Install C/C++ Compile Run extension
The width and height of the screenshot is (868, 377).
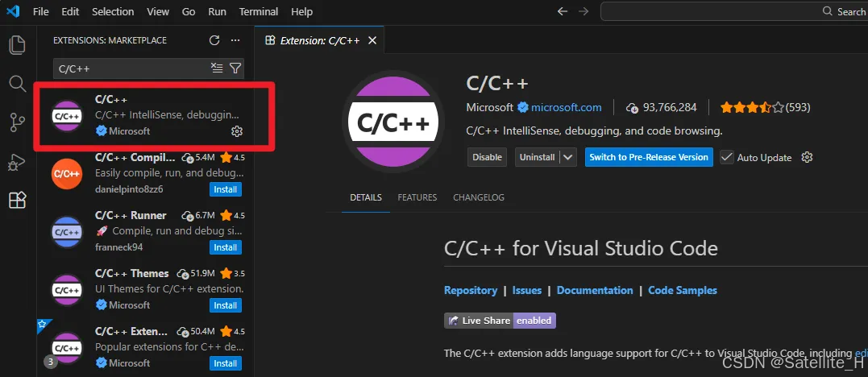tap(226, 189)
